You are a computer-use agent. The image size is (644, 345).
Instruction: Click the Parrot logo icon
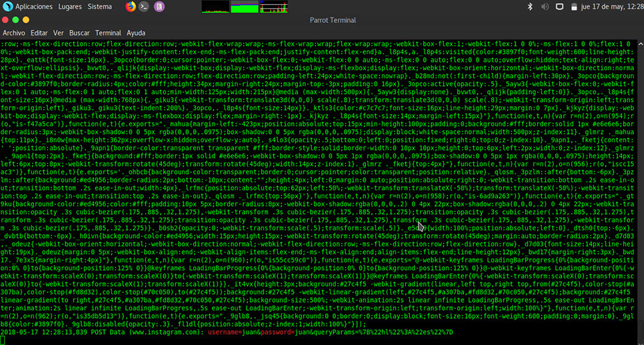(7, 6)
